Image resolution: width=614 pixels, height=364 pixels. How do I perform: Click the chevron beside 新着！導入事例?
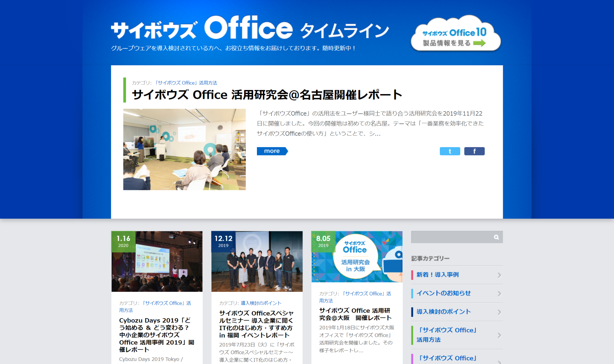[499, 275]
